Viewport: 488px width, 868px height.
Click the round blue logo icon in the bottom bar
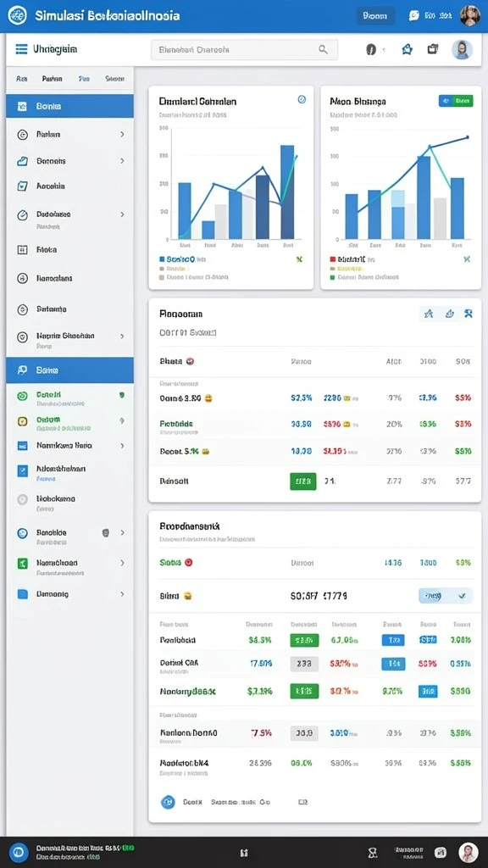click(19, 853)
